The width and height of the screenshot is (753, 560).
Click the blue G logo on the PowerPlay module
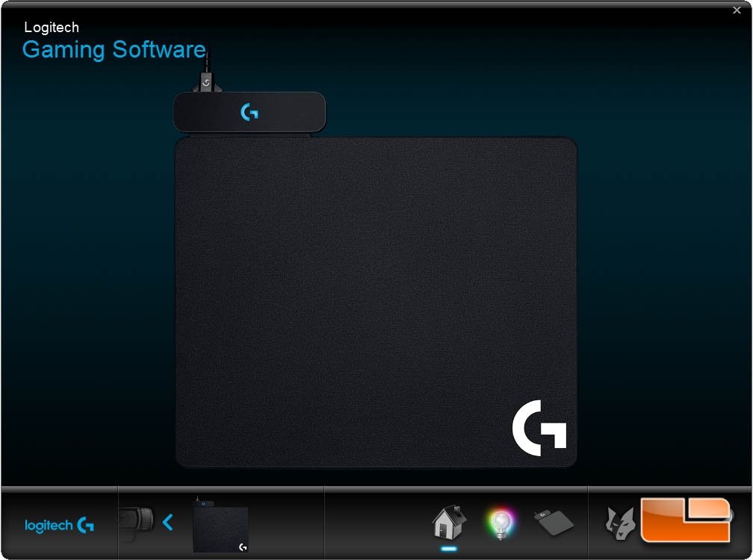tap(250, 112)
